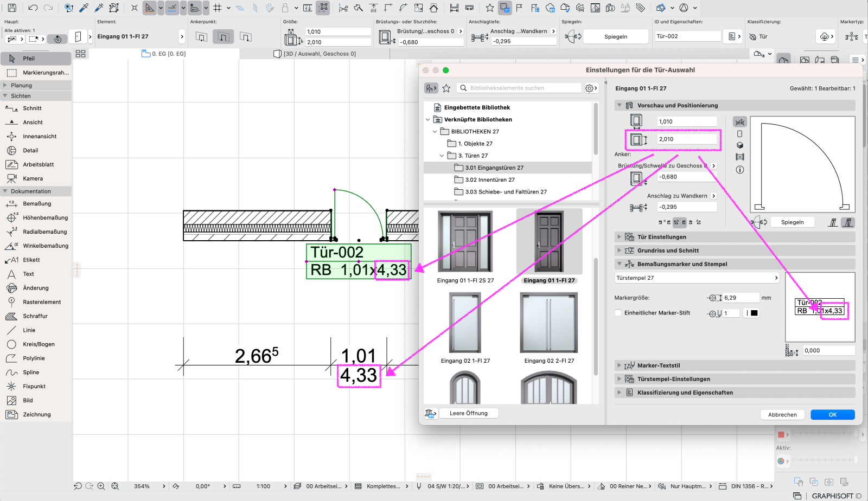Select the Text tool
Viewport: 868px width, 501px height.
[x=36, y=274]
